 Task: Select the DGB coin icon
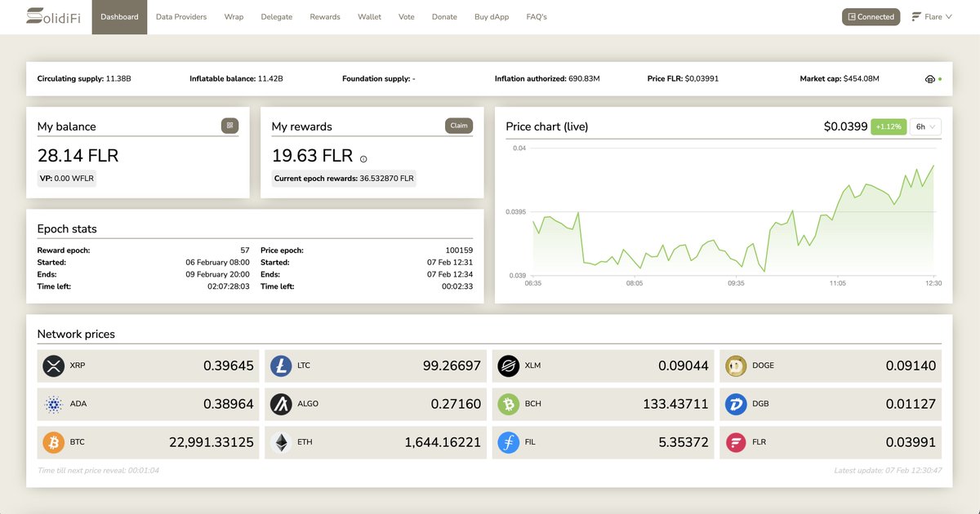734,404
